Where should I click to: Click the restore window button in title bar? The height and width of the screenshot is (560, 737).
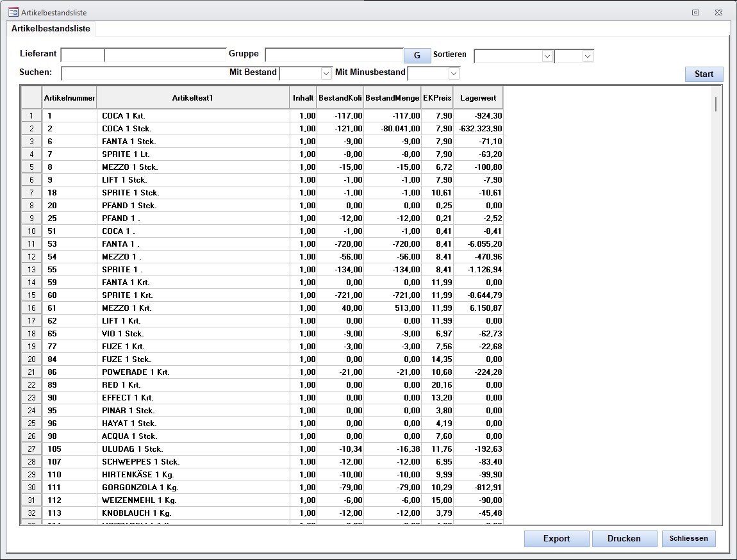point(695,12)
